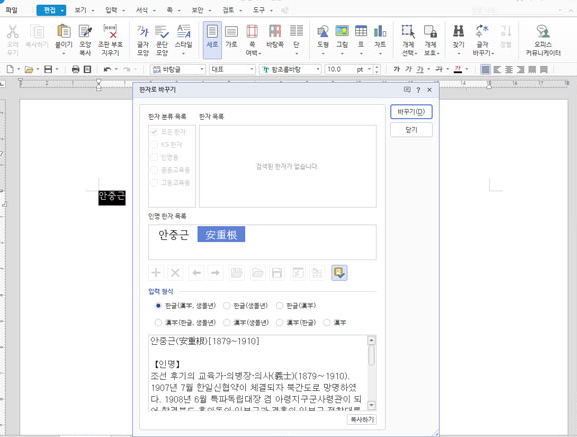Select the 모양 복사 format copy tool
Image resolution: width=577 pixels, height=437 pixels.
click(85, 40)
